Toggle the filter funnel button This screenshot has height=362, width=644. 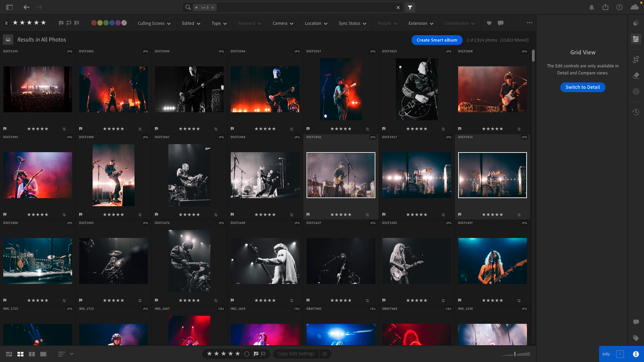pyautogui.click(x=410, y=7)
